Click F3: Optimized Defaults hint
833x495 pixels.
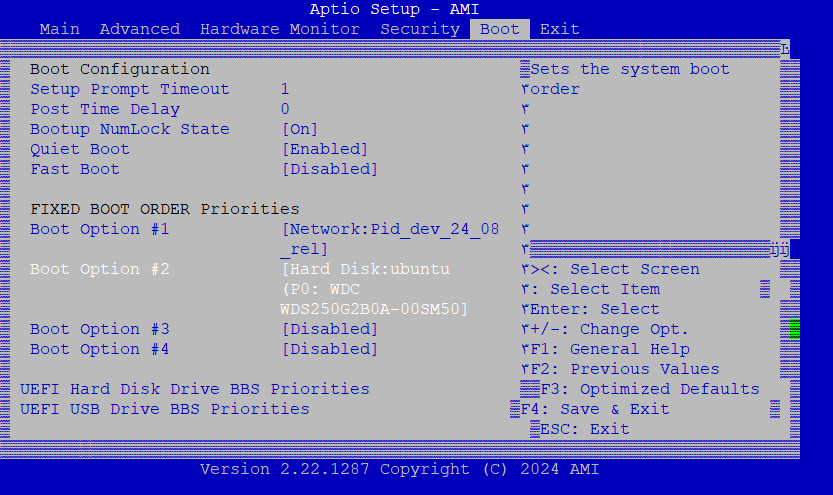click(x=650, y=389)
